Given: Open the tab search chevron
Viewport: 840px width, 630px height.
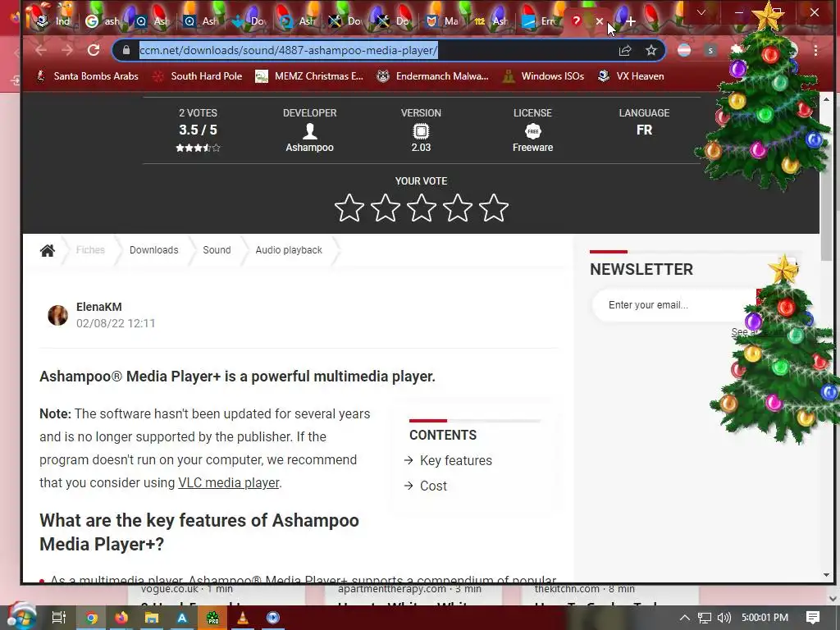Looking at the screenshot, I should (701, 12).
